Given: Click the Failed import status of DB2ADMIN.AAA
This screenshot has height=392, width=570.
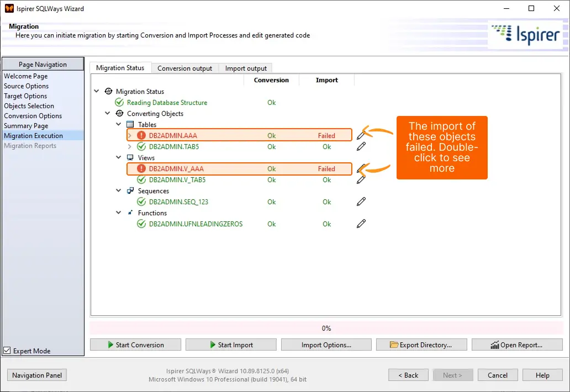Looking at the screenshot, I should pos(326,135).
